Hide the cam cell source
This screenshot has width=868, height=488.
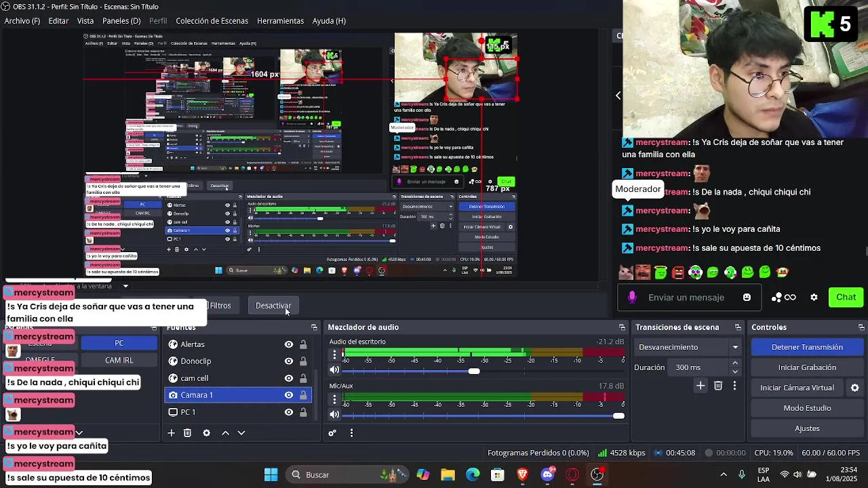pos(289,378)
